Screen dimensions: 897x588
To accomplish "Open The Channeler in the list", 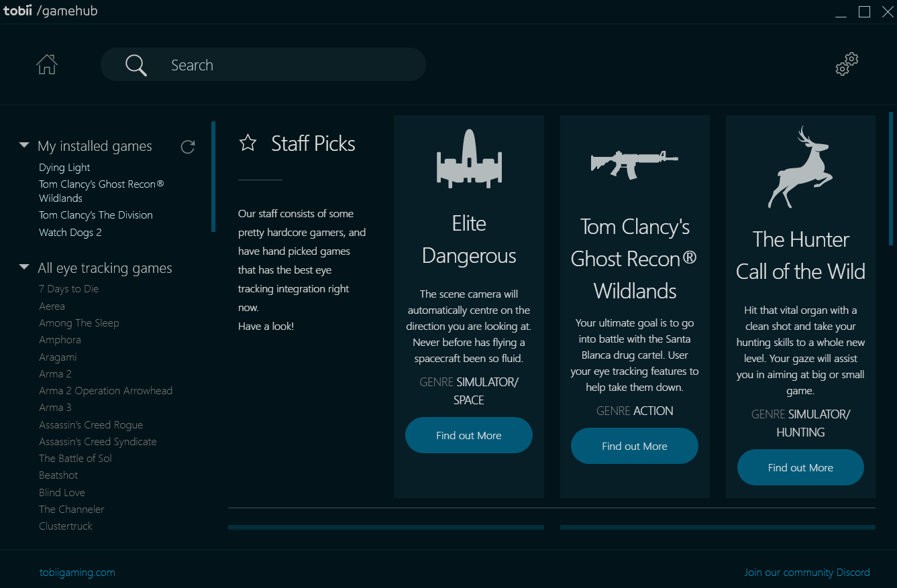I will [x=72, y=510].
